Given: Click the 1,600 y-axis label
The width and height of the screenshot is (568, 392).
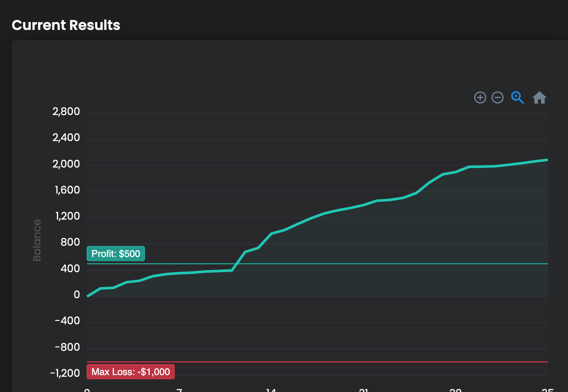Looking at the screenshot, I should [x=66, y=191].
